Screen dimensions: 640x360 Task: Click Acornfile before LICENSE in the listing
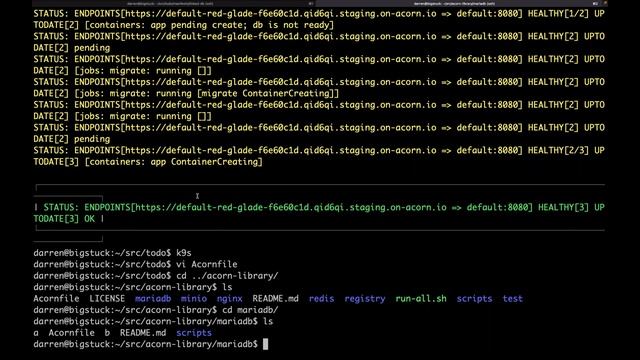[56, 298]
